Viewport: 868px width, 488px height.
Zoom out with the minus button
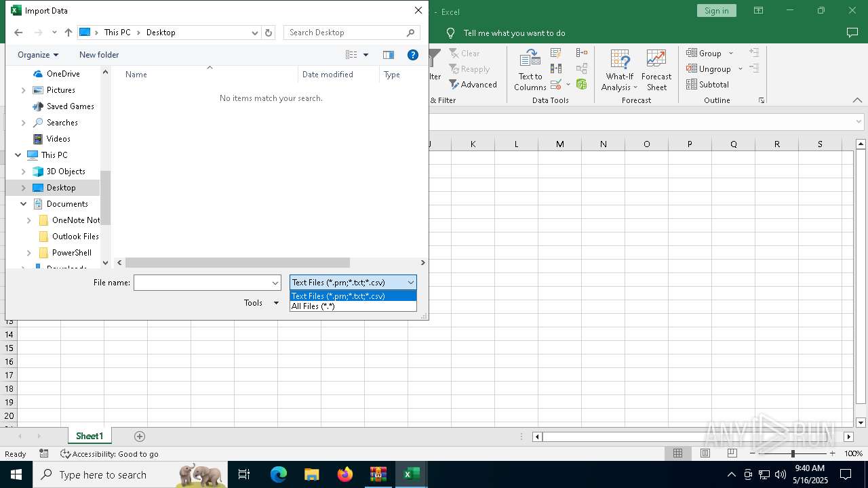tap(753, 453)
